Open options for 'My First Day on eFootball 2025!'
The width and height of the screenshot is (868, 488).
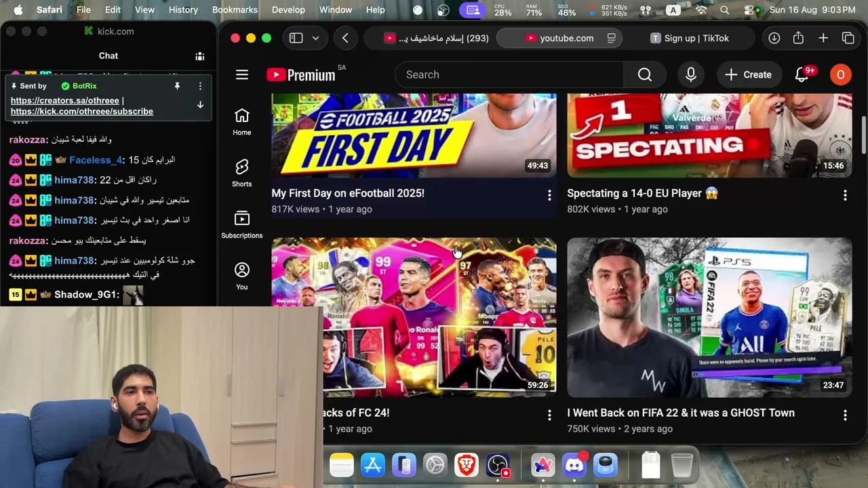(549, 195)
